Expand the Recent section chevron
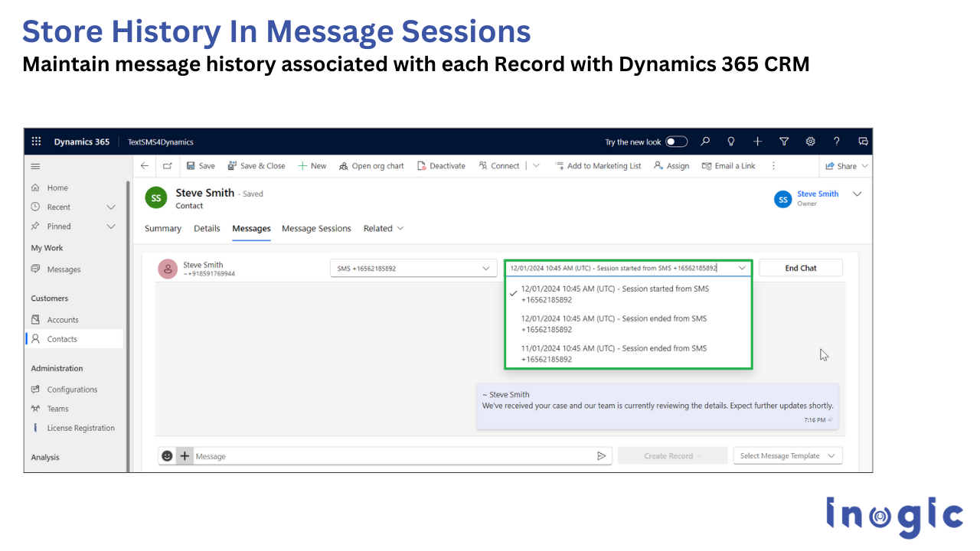 coord(111,207)
